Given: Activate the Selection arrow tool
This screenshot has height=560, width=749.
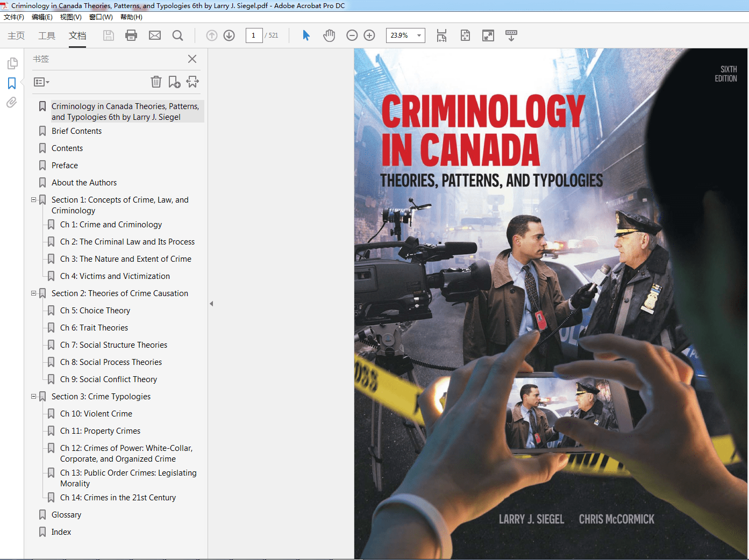Looking at the screenshot, I should (x=305, y=35).
